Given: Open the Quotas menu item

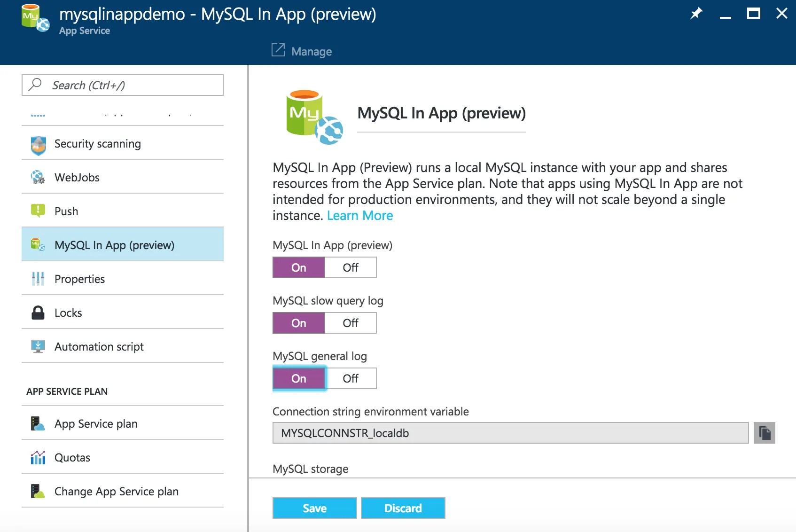Looking at the screenshot, I should click(123, 457).
